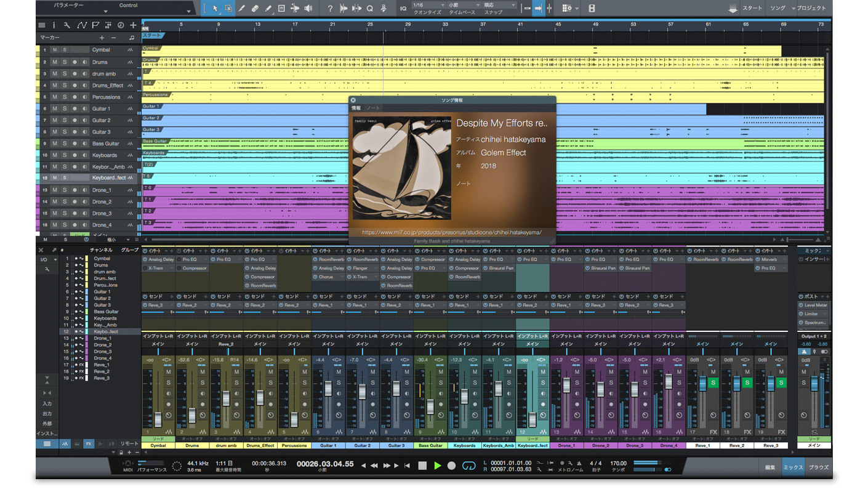
Task: Open the video player filmstrip icon
Action: point(592,9)
